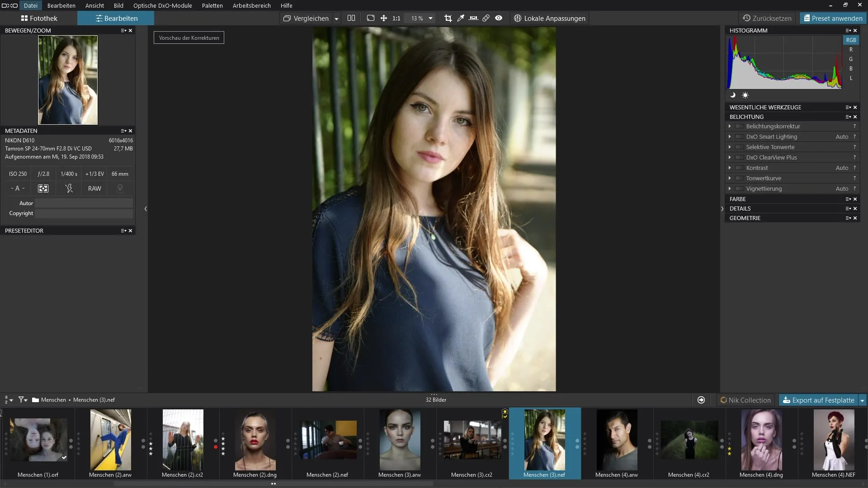Zoom to 1:1 view
Viewport: 868px width, 488px height.
[396, 18]
